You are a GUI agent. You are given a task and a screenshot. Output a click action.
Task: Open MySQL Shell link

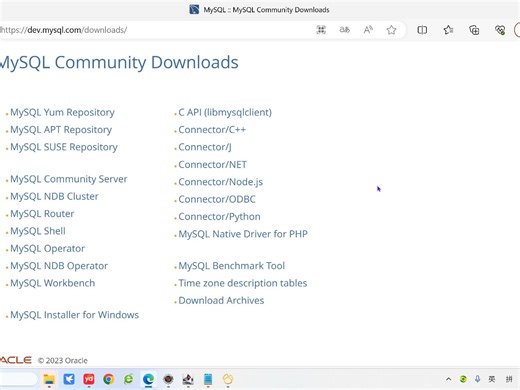click(x=38, y=231)
